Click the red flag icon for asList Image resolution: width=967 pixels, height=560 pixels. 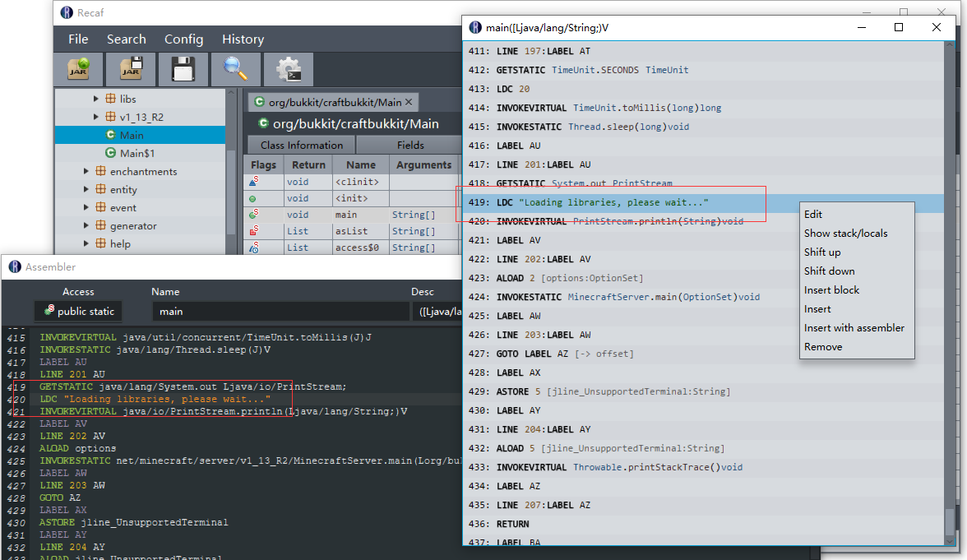point(254,231)
